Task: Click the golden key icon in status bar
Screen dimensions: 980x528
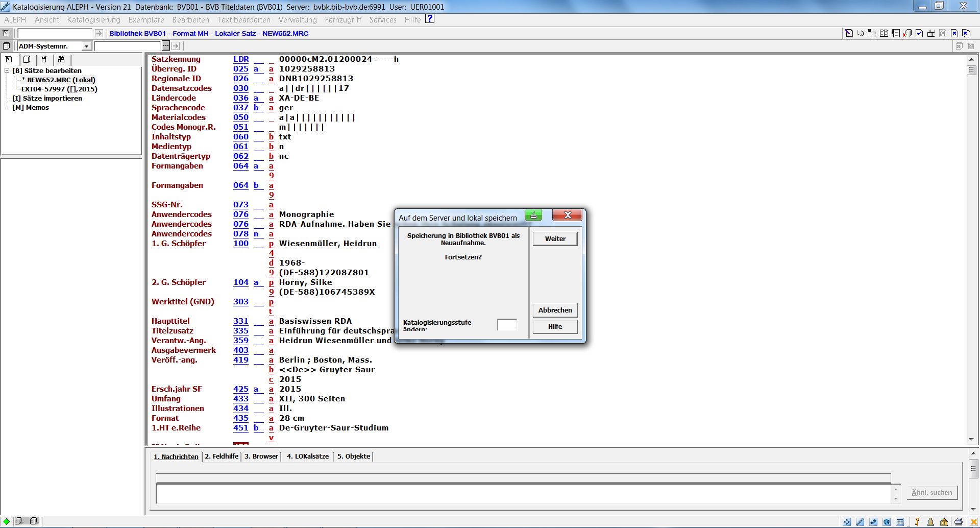Action: point(917,522)
